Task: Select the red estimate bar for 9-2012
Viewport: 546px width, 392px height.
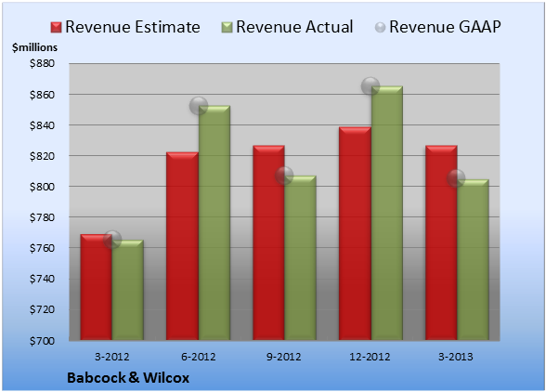Action: [x=268, y=242]
